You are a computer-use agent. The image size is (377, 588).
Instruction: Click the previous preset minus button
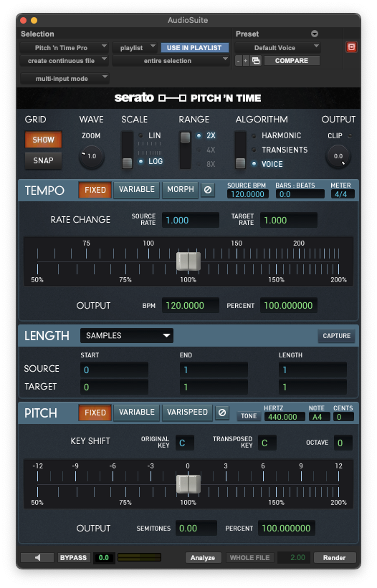238,61
